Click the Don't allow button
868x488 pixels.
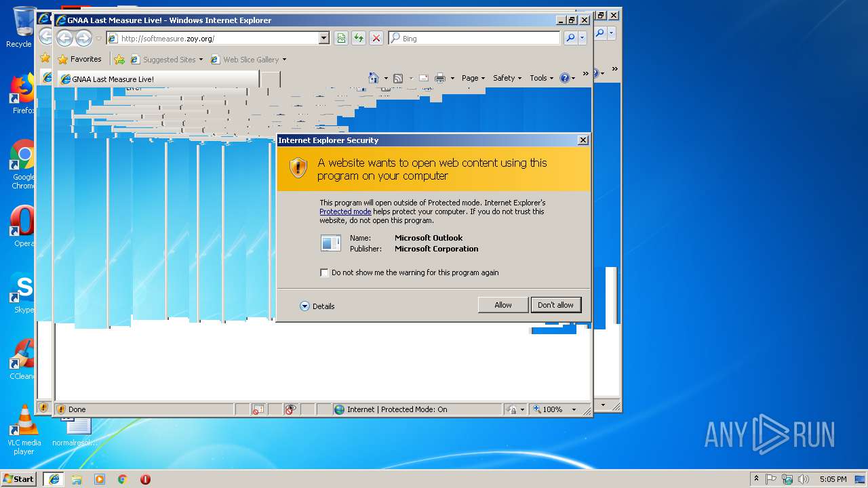coord(555,305)
